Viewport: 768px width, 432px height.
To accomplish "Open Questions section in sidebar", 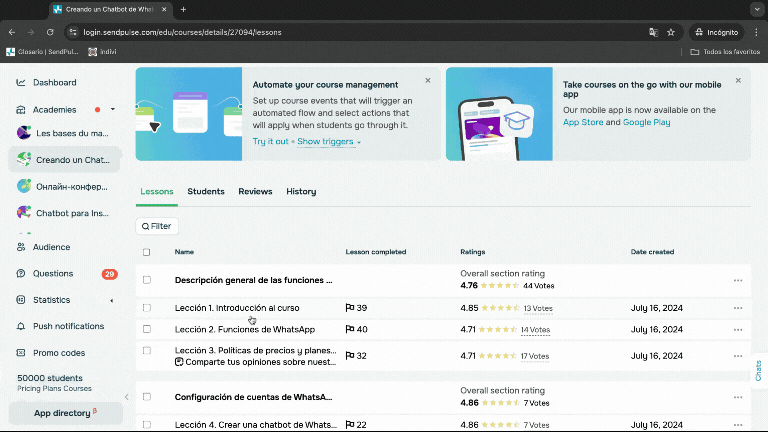I will tap(52, 273).
